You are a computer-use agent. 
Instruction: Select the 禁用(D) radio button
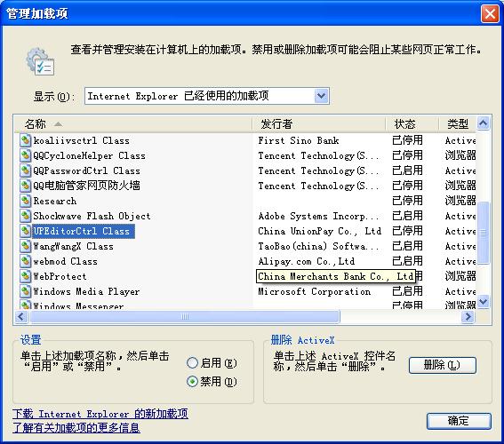pos(192,382)
